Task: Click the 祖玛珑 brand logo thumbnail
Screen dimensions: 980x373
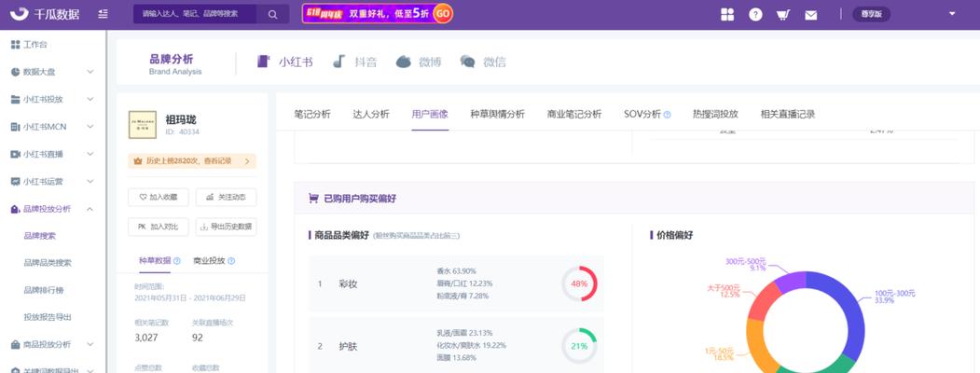Action: 143,125
